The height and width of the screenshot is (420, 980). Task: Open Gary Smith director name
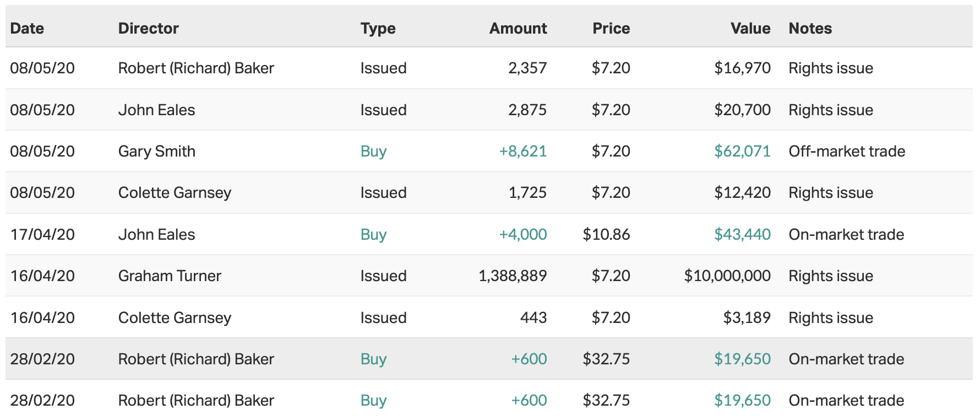pyautogui.click(x=156, y=151)
